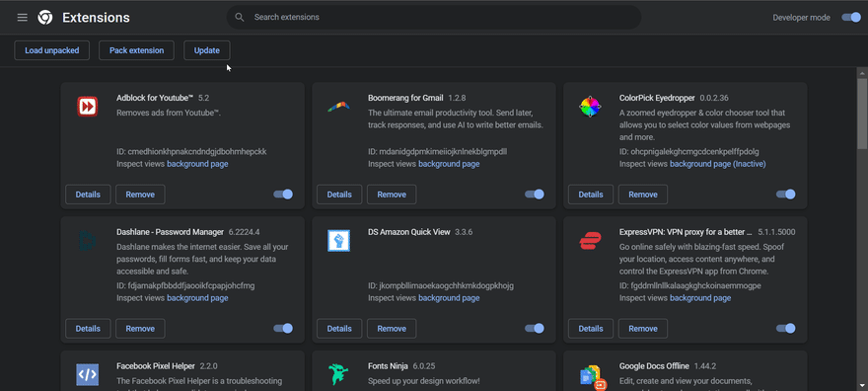Image resolution: width=868 pixels, height=391 pixels.
Task: Open Dashlane background page link
Action: click(x=197, y=298)
